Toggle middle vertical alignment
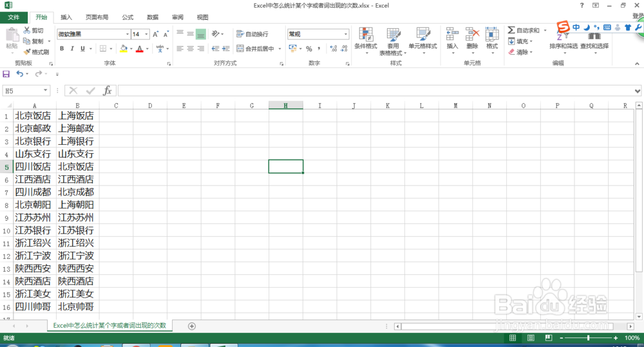Screen dimensions: 644x347 [190, 33]
